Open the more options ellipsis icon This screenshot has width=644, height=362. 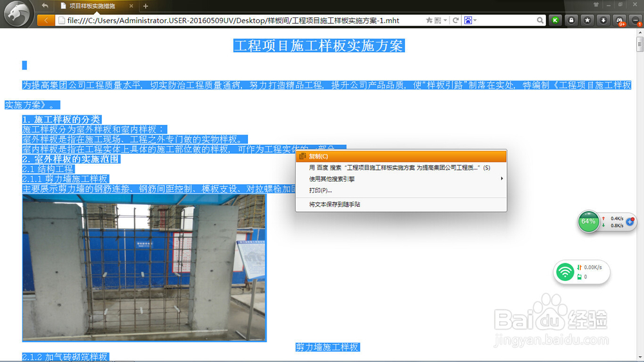coord(636,20)
